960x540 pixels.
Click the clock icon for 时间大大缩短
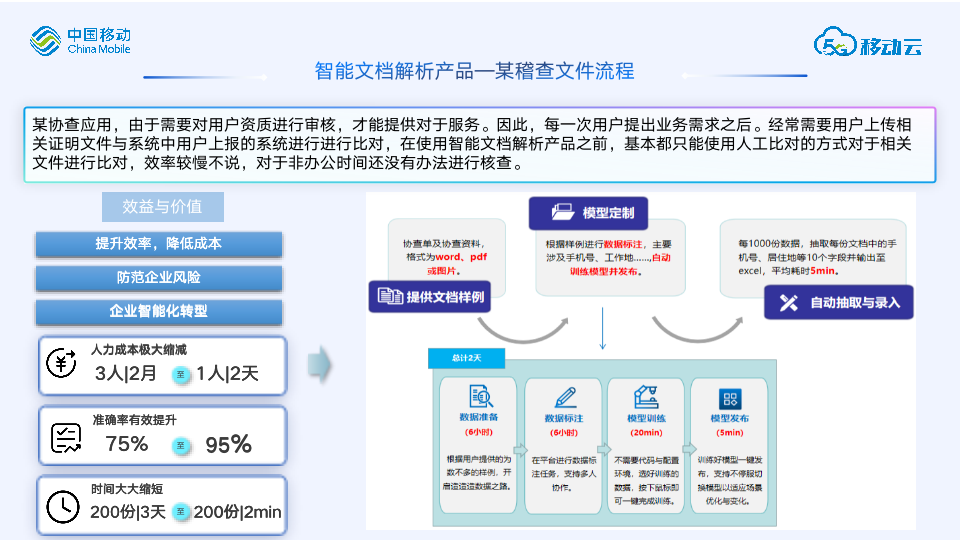(x=63, y=507)
